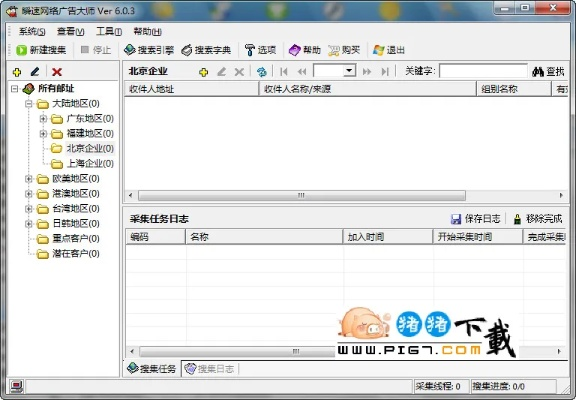Go to last page of addresses
Image resolution: width=576 pixels, height=400 pixels.
(385, 72)
